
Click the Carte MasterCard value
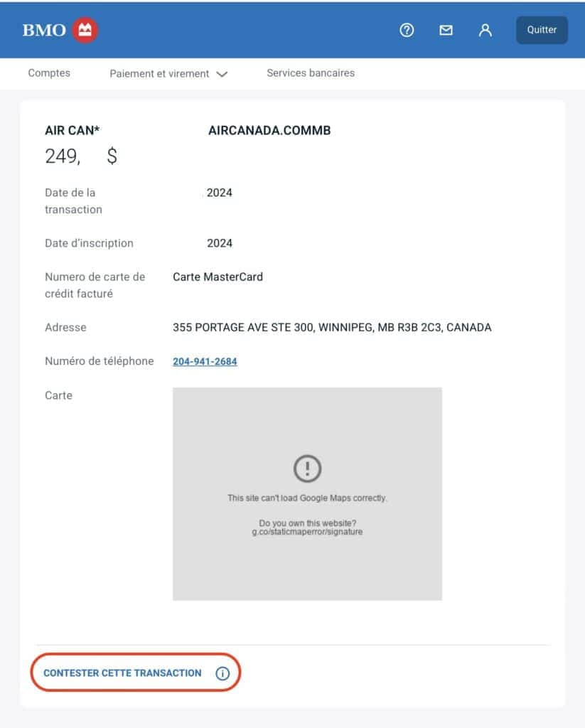click(x=218, y=277)
